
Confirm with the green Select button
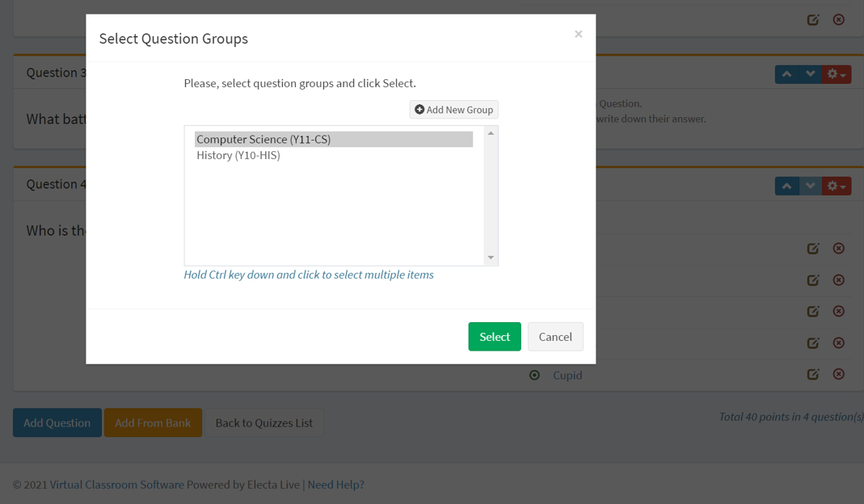495,337
